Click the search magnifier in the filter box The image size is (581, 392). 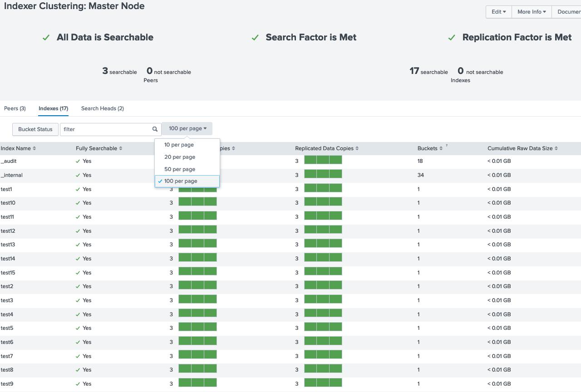[x=155, y=129]
